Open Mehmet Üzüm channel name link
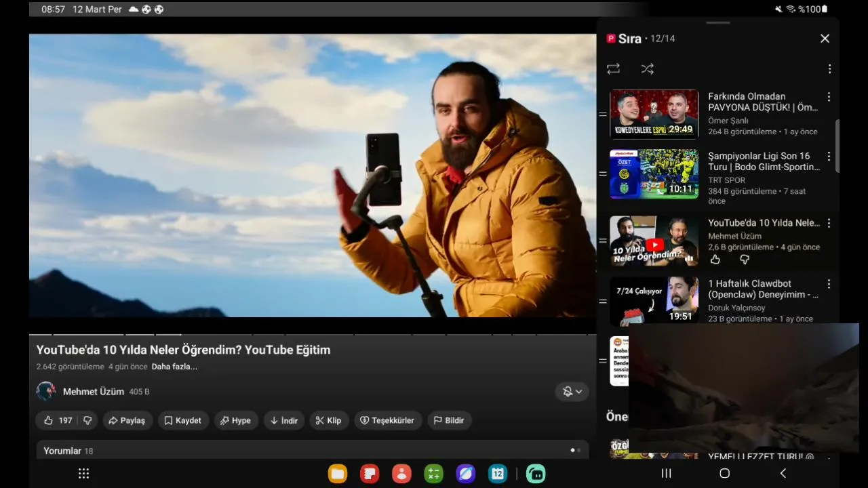 [94, 392]
